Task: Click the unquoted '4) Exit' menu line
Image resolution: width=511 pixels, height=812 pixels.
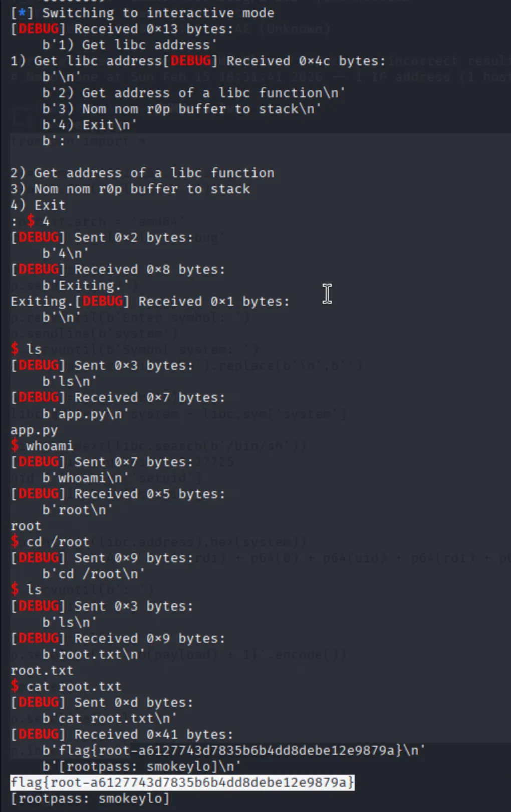Action: pyautogui.click(x=38, y=205)
